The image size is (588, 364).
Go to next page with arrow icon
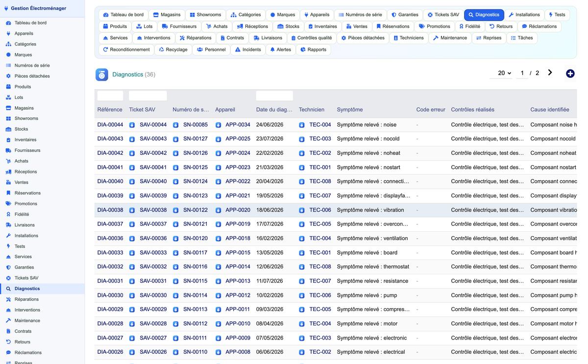coord(550,73)
